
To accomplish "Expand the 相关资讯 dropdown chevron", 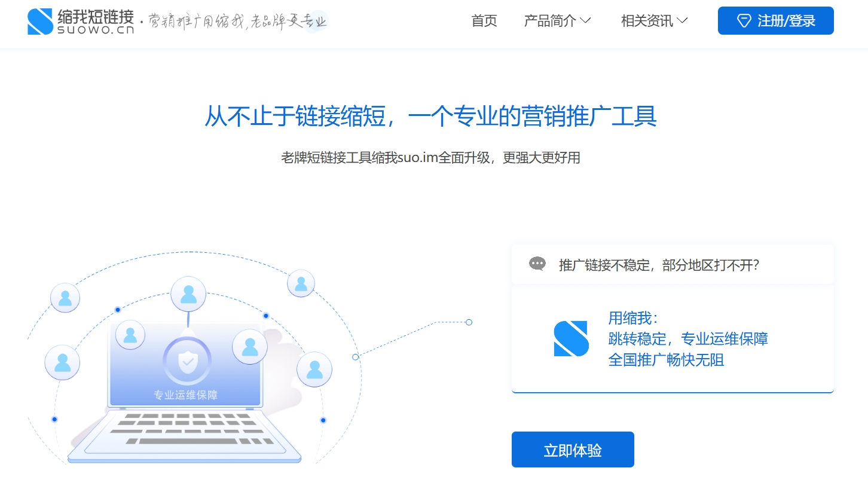I will (682, 21).
